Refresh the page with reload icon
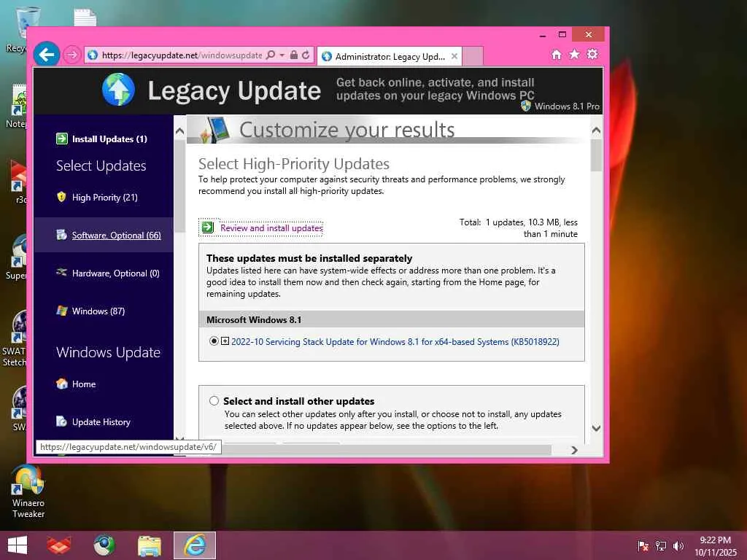 306,55
